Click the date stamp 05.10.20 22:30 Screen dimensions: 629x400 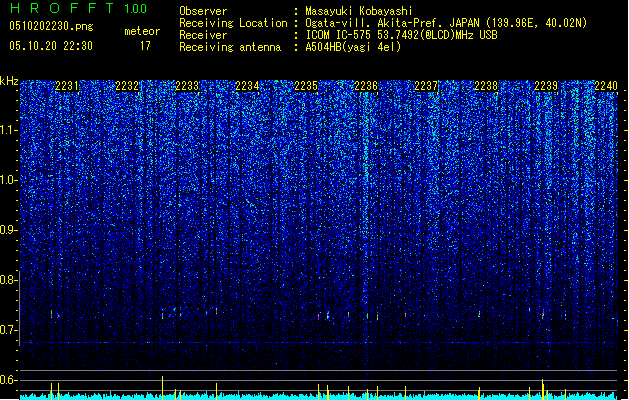click(51, 46)
